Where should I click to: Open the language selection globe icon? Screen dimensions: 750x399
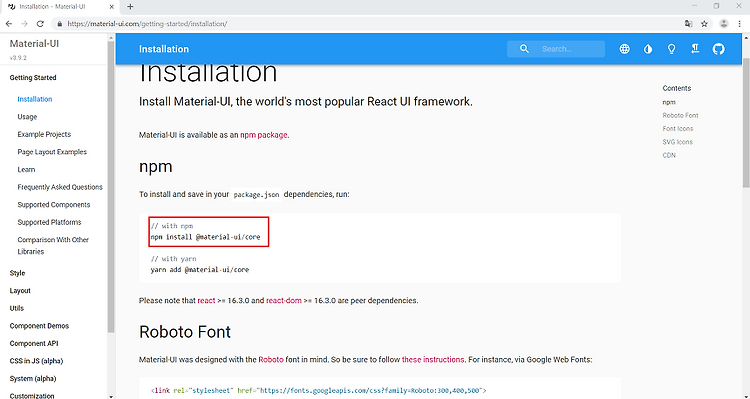[624, 49]
